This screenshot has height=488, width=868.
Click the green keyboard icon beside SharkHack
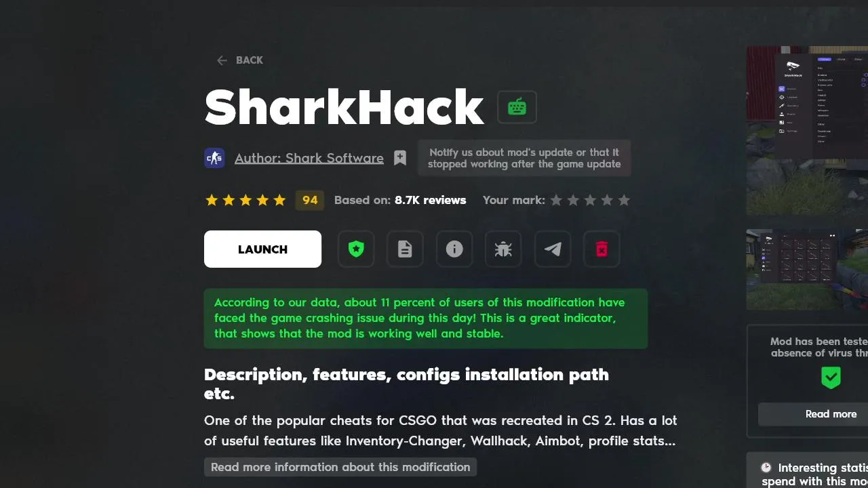tap(517, 107)
